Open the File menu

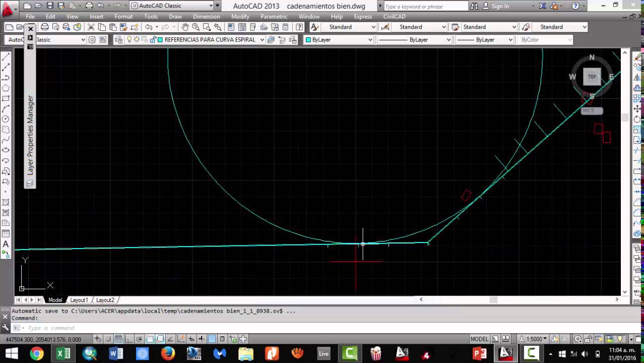(x=30, y=17)
